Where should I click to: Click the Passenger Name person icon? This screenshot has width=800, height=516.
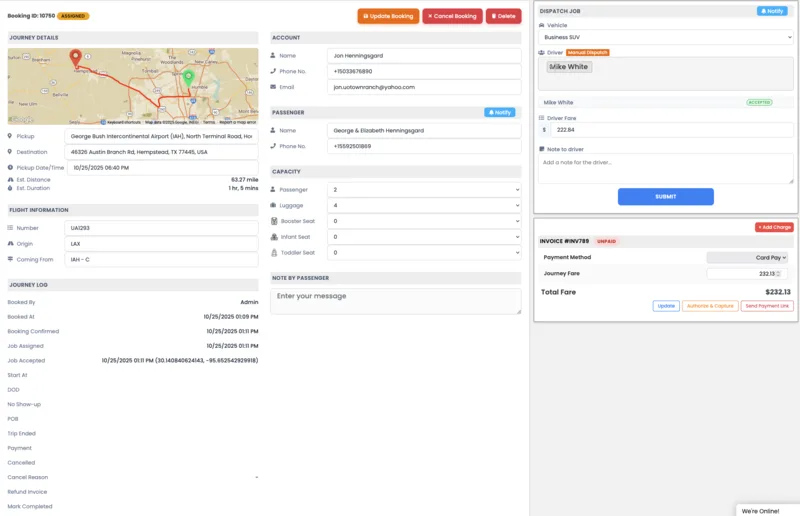(x=273, y=130)
